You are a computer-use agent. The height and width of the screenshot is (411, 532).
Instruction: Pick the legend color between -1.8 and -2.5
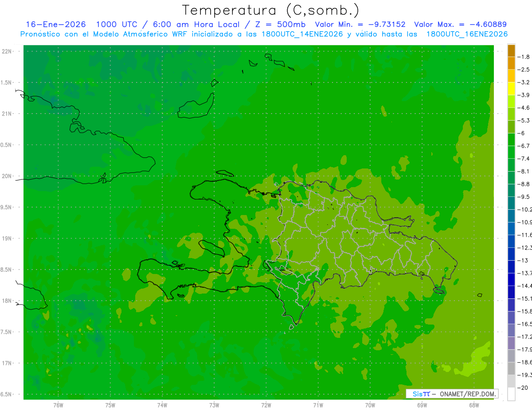pyautogui.click(x=511, y=63)
